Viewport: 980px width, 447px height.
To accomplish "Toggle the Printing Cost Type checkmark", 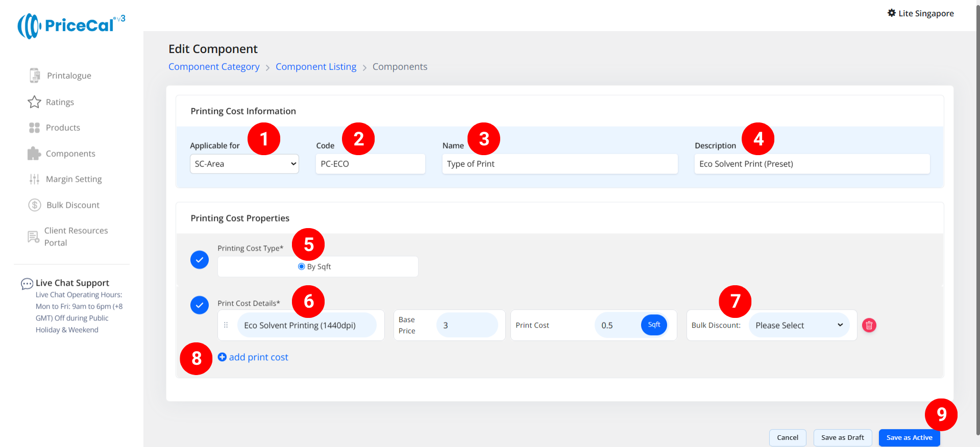I will 200,260.
